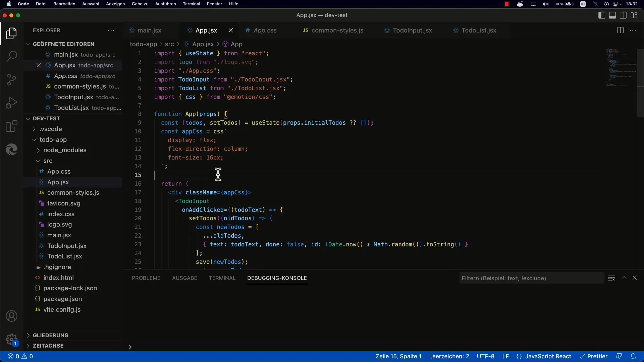The width and height of the screenshot is (644, 362).
Task: Open the Gehe zu menu
Action: pyautogui.click(x=140, y=4)
